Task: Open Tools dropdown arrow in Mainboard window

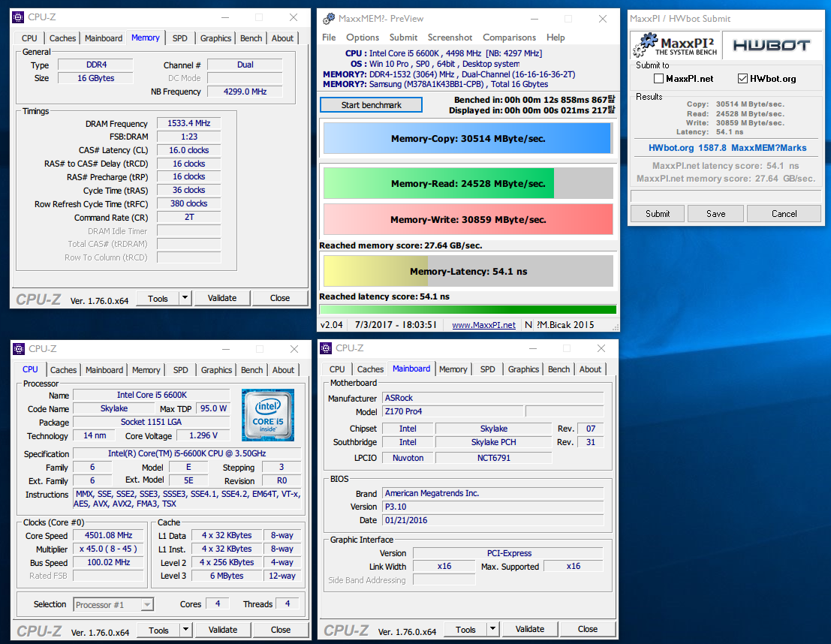Action: pyautogui.click(x=493, y=629)
